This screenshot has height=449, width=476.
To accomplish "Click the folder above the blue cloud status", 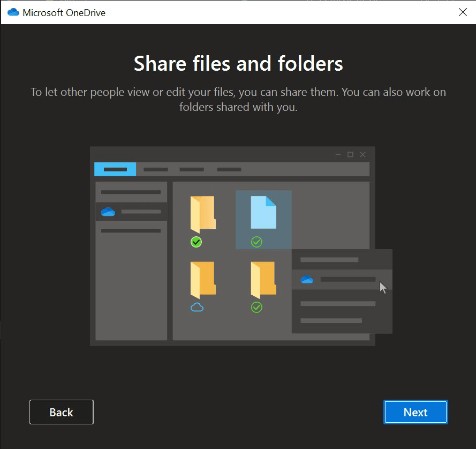I will [x=203, y=280].
